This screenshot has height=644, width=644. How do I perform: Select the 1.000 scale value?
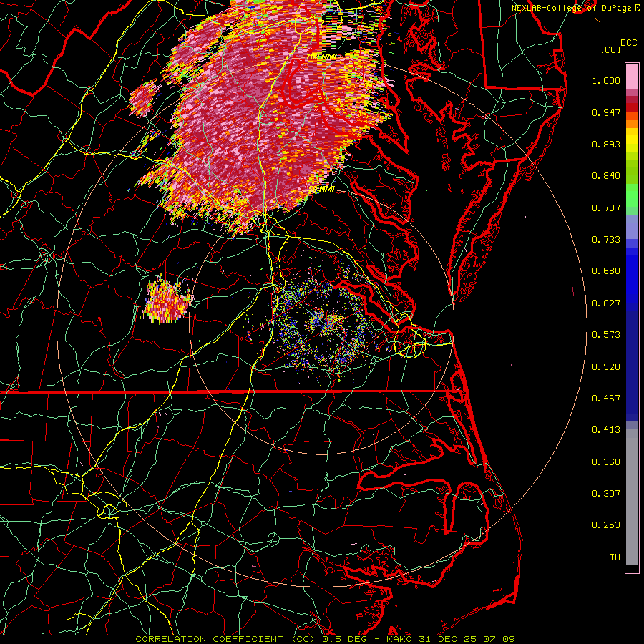pyautogui.click(x=606, y=80)
